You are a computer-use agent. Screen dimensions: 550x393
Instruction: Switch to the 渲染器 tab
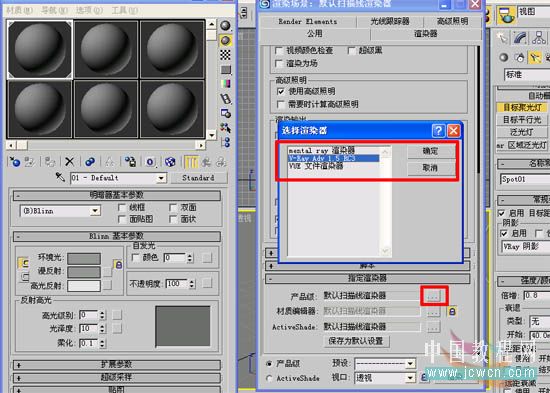[x=426, y=34]
